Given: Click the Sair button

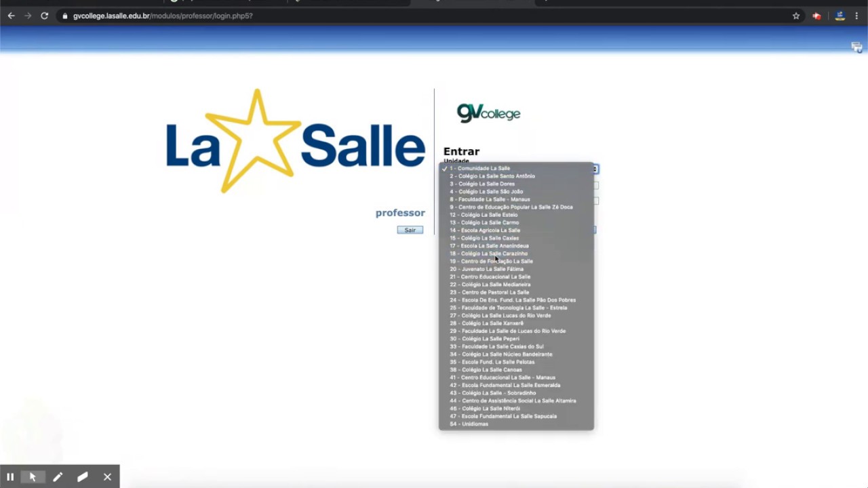Looking at the screenshot, I should pos(410,230).
